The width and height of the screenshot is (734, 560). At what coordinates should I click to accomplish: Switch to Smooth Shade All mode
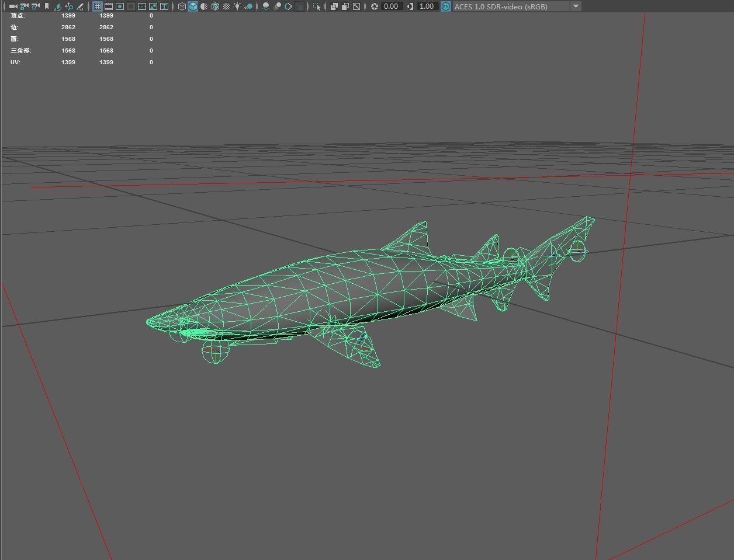pos(193,6)
